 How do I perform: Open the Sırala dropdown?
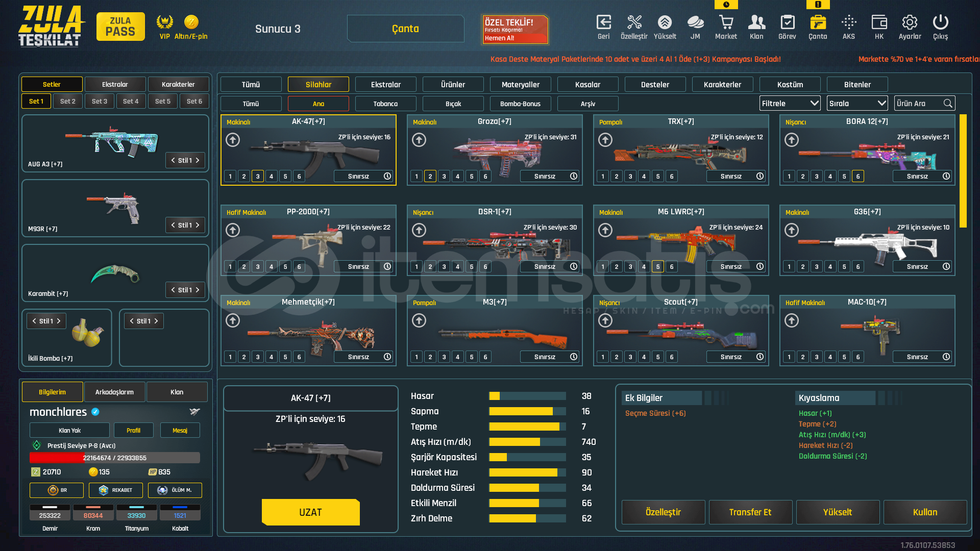pos(857,104)
